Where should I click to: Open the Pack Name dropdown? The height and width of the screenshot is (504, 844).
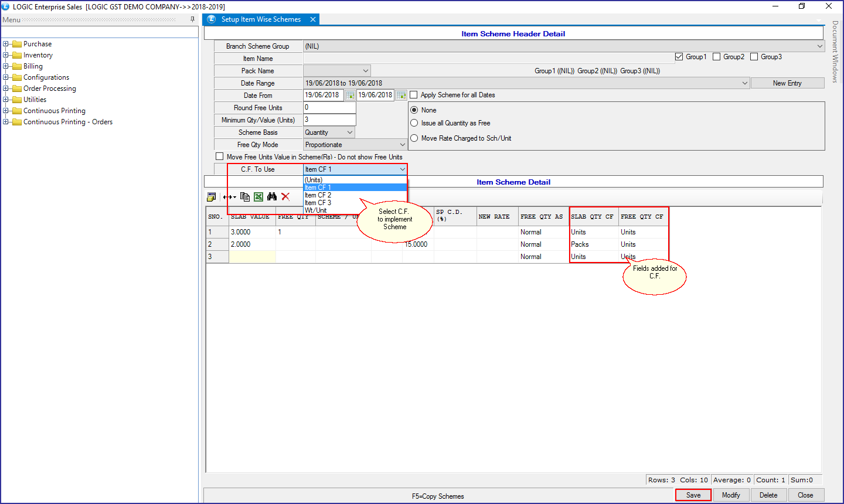click(366, 71)
